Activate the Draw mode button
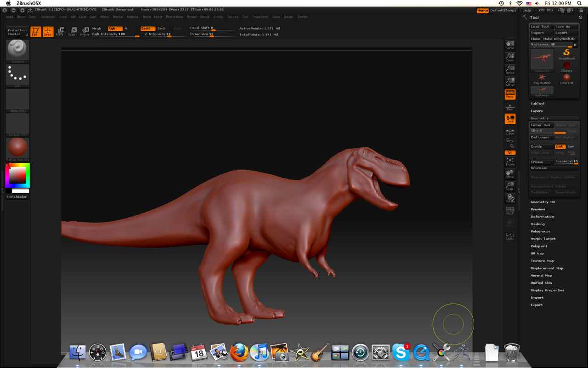588x368 pixels. pos(48,32)
